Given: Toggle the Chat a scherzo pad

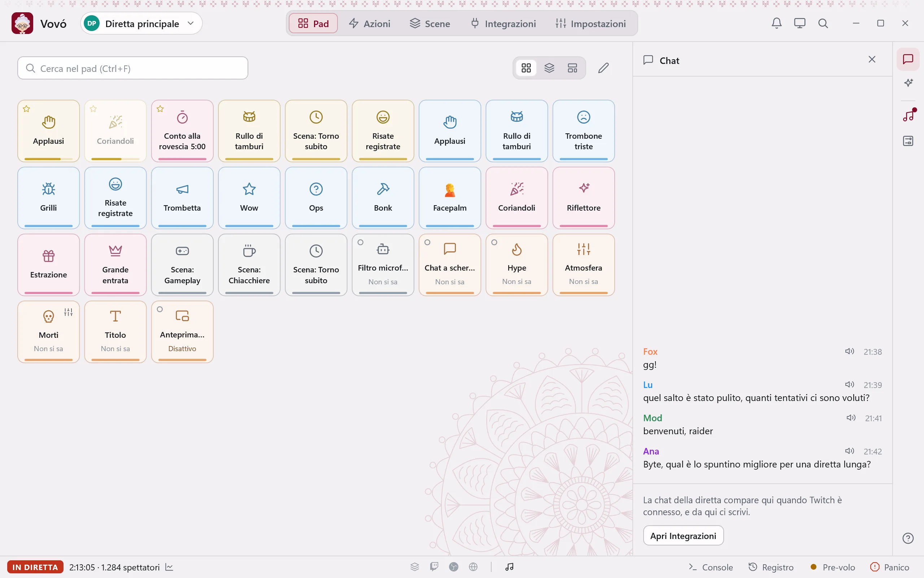Looking at the screenshot, I should pyautogui.click(x=450, y=265).
